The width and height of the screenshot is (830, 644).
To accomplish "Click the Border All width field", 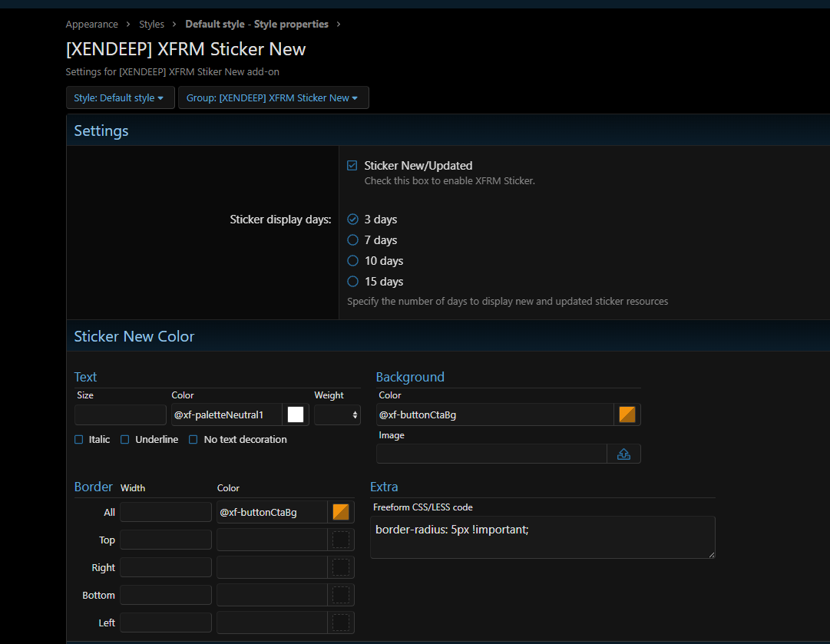I will (x=166, y=512).
